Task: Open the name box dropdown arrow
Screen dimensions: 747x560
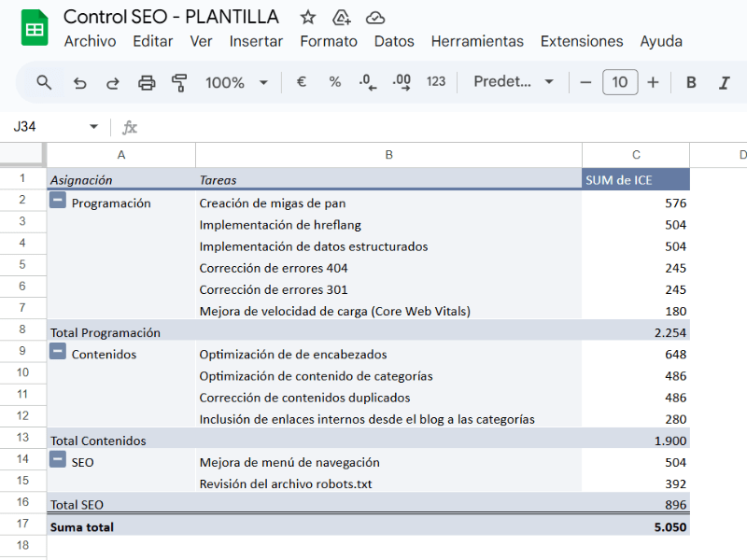Action: coord(94,127)
